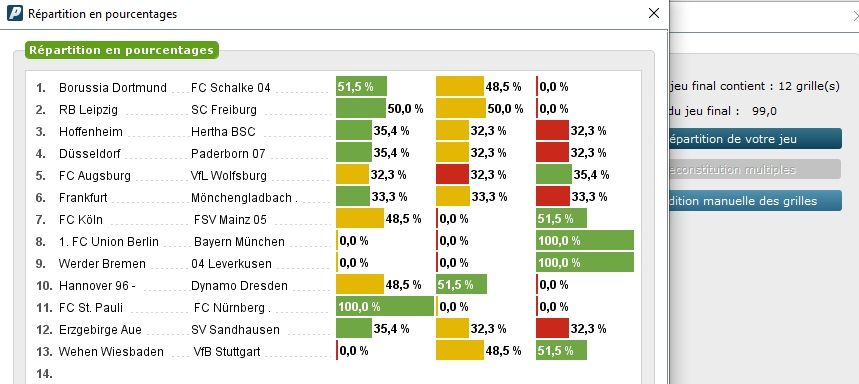Close the Répartition en pourcentages dialog
Screen dimensions: 859x384
click(x=654, y=14)
